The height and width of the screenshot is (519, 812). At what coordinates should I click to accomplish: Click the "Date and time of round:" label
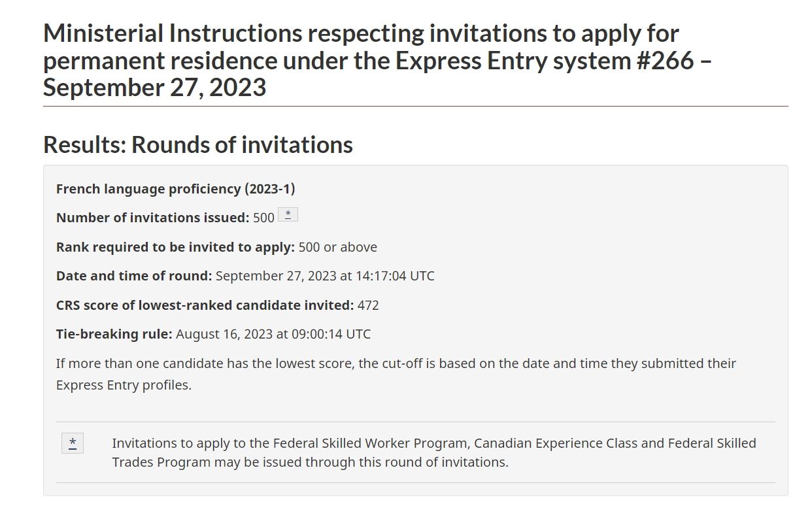134,276
